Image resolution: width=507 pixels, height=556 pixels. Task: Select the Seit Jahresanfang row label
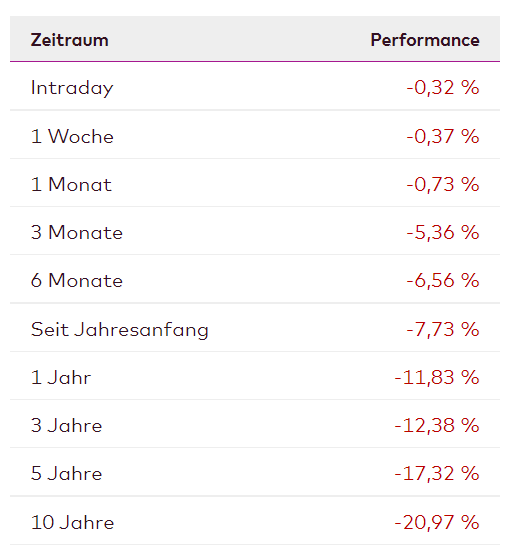pyautogui.click(x=119, y=330)
